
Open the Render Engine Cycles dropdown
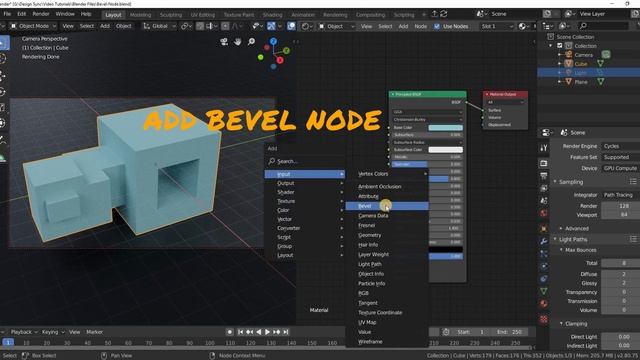click(620, 146)
